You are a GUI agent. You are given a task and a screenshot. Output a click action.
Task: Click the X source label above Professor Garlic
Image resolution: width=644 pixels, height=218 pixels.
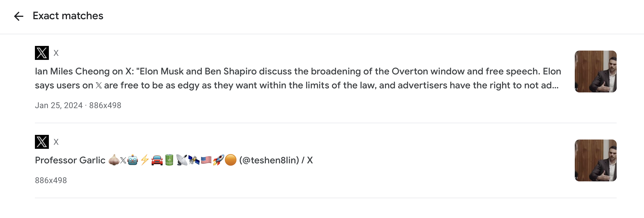56,142
